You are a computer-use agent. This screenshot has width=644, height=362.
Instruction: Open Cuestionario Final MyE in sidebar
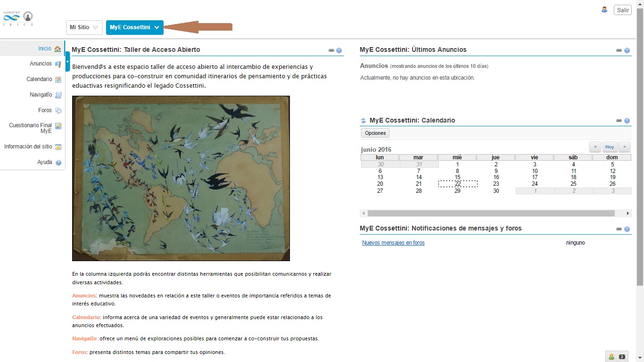31,128
